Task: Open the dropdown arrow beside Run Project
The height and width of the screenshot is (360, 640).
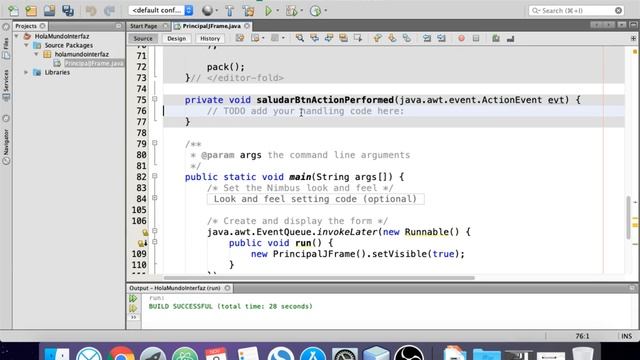Action: 278,11
